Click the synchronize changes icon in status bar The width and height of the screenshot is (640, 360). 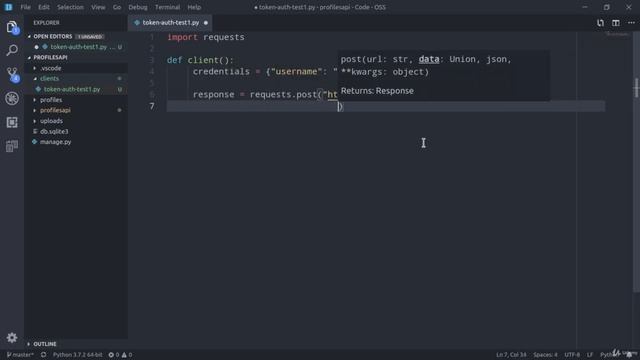[x=43, y=355]
